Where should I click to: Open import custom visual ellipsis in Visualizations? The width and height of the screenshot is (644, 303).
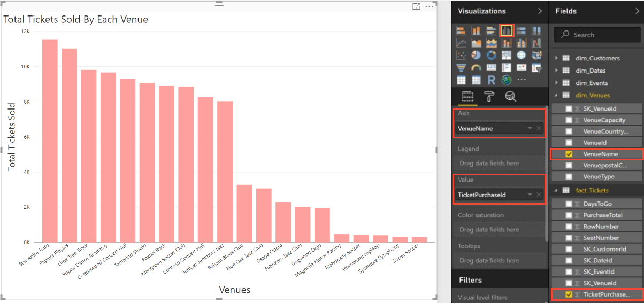pyautogui.click(x=522, y=80)
